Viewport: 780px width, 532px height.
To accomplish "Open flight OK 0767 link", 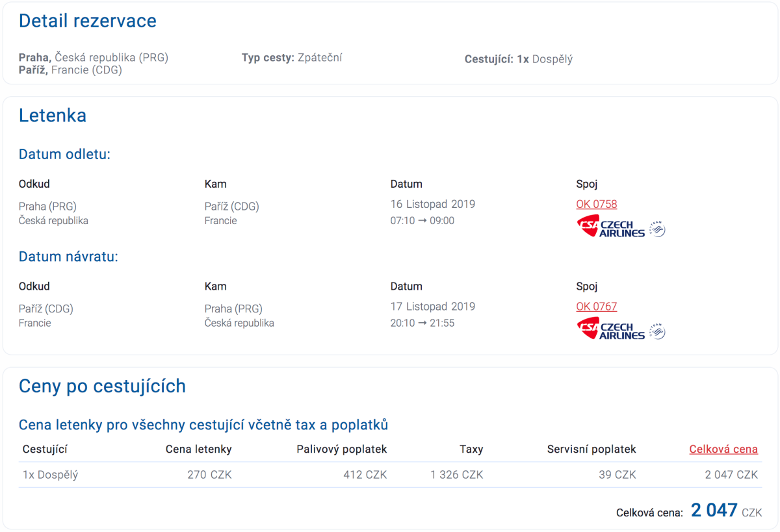I will 596,306.
